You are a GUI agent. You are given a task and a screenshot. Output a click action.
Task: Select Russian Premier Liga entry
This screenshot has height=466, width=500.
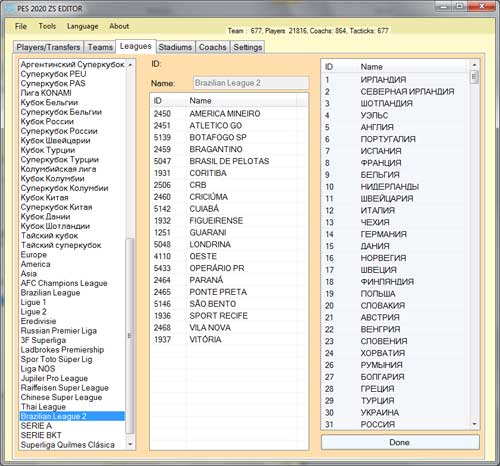(72, 331)
